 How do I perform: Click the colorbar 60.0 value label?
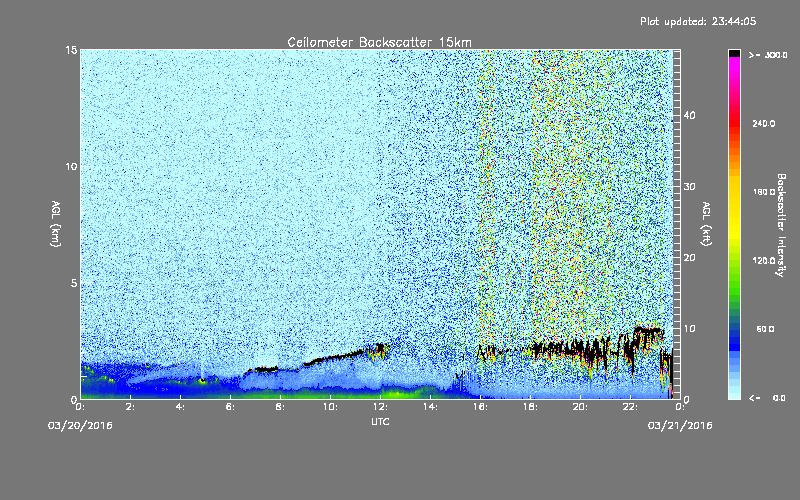coord(765,329)
